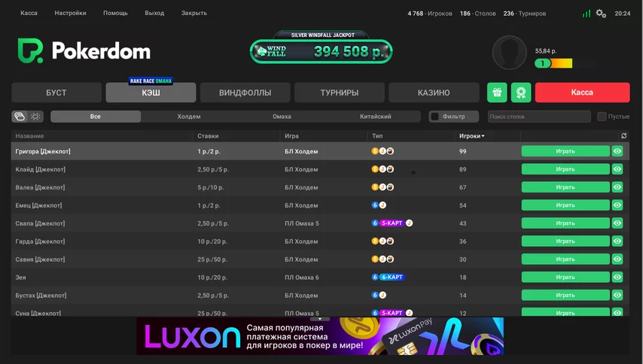This screenshot has width=643, height=364.
Task: Click the green achievements badge icon
Action: (x=520, y=93)
